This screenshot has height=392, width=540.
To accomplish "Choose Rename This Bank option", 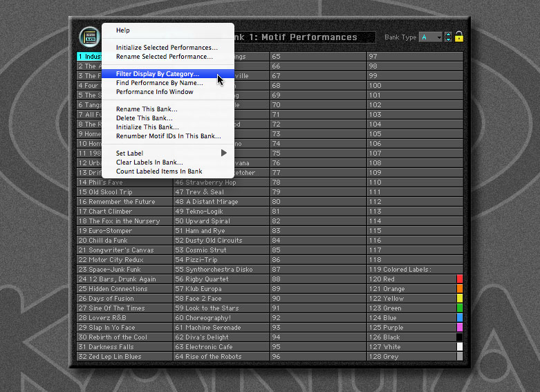I will click(x=147, y=109).
